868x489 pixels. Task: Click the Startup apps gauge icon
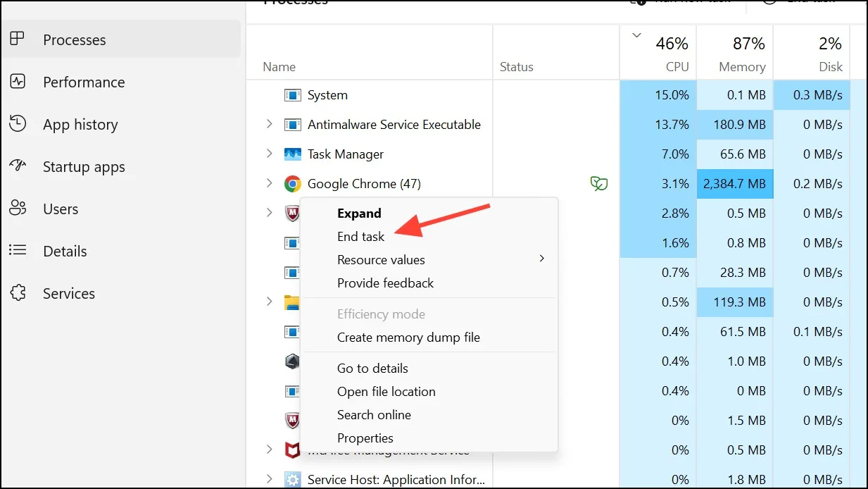point(18,166)
